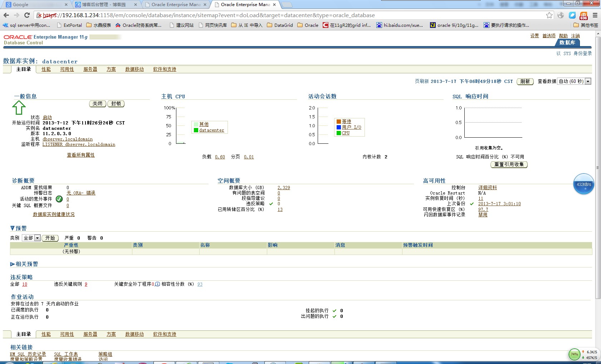The width and height of the screenshot is (601, 364).
Task: Open the ExtPortal bookmark
Action: (69, 25)
